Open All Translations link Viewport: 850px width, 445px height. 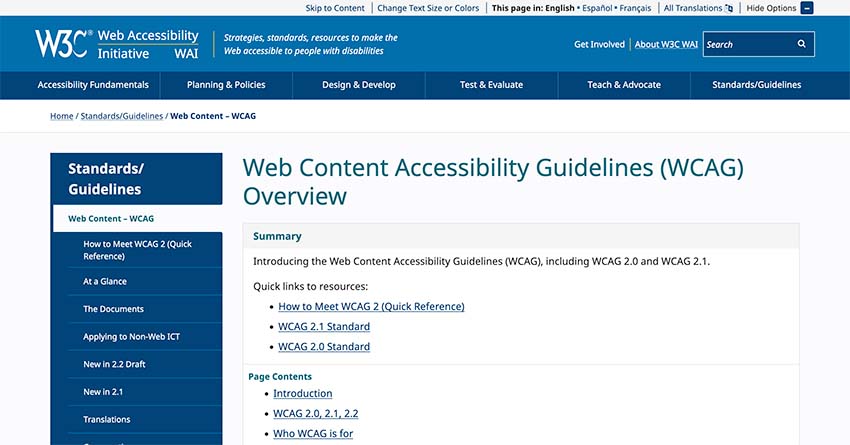[x=693, y=8]
